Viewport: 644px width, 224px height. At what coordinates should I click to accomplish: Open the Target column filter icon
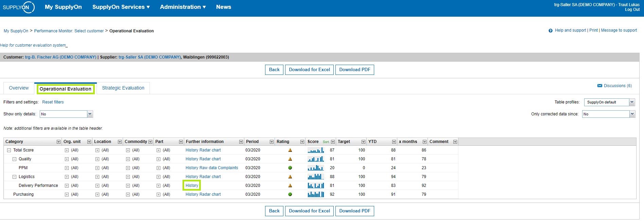[363, 142]
